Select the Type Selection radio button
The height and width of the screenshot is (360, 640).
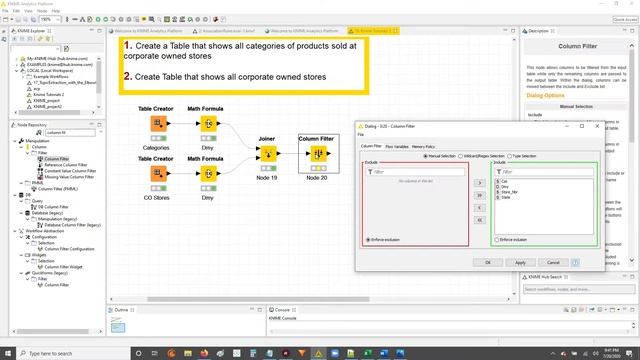point(509,156)
